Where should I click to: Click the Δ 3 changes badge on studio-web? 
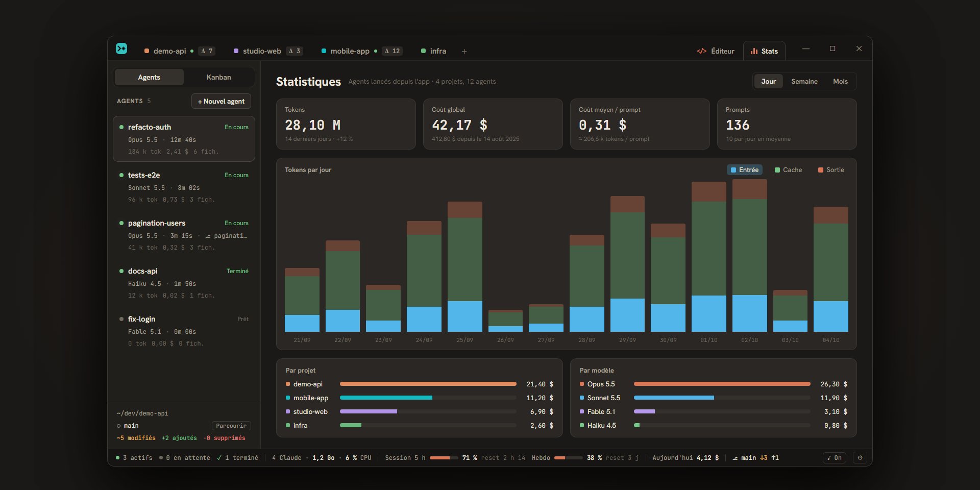[295, 51]
